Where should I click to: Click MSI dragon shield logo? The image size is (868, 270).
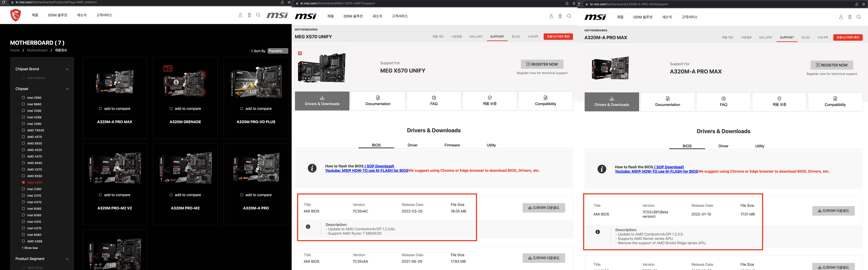[16, 15]
